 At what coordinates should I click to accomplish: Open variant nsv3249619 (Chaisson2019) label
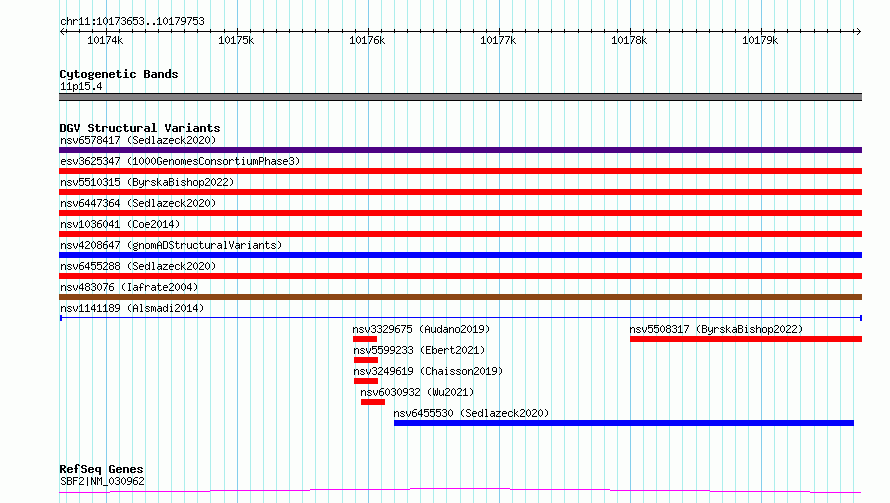pyautogui.click(x=428, y=371)
